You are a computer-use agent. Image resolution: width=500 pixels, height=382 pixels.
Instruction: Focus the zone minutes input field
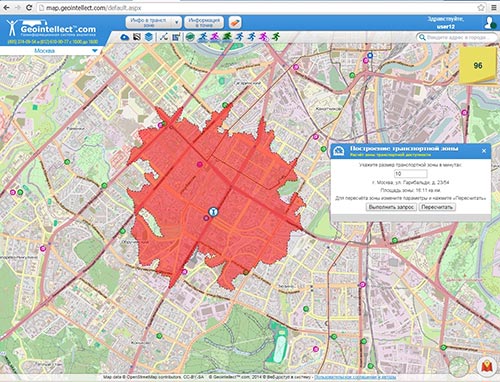(x=410, y=173)
